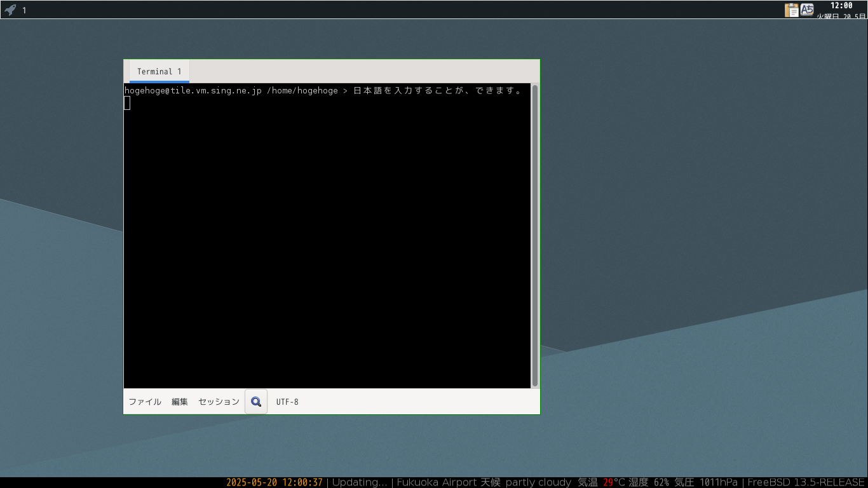868x488 pixels.
Task: Open the セッション menu
Action: (219, 402)
